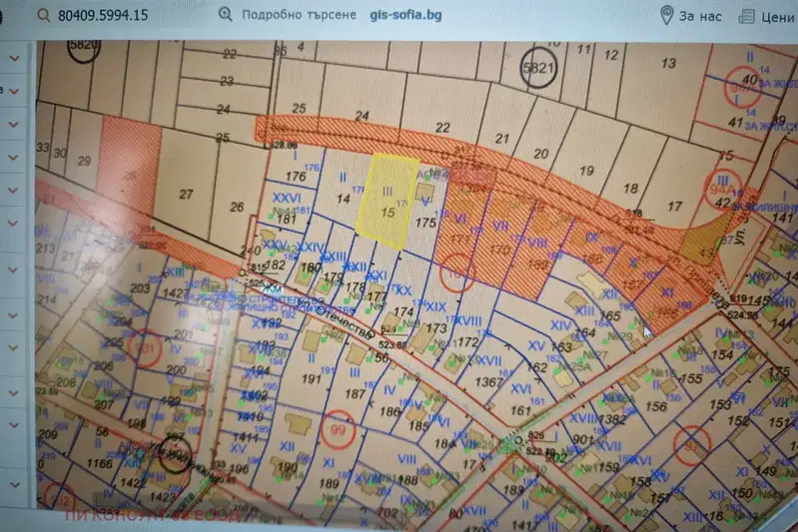The width and height of the screenshot is (798, 532).
Task: Click search field containing 80409.5994.15
Action: click(103, 15)
